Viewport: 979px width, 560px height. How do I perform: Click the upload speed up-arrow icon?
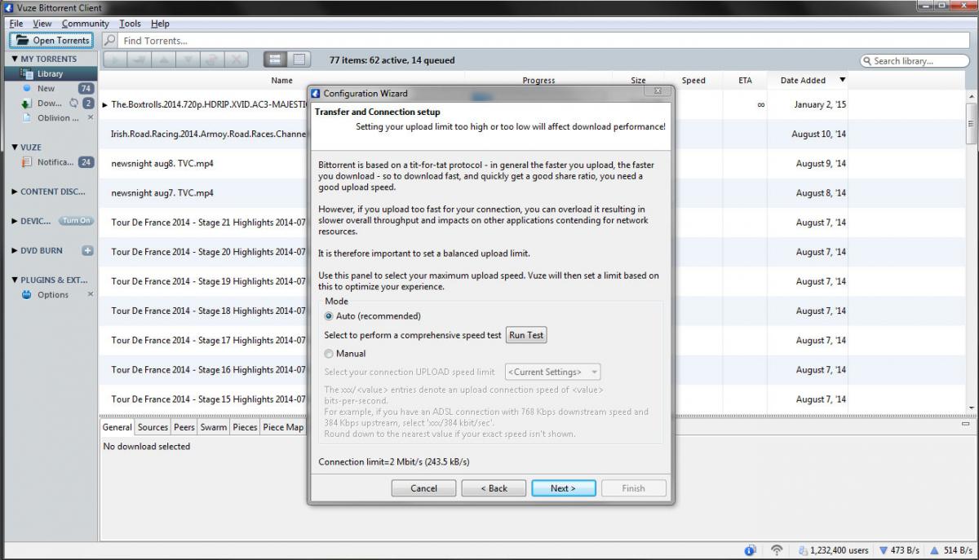click(x=935, y=550)
